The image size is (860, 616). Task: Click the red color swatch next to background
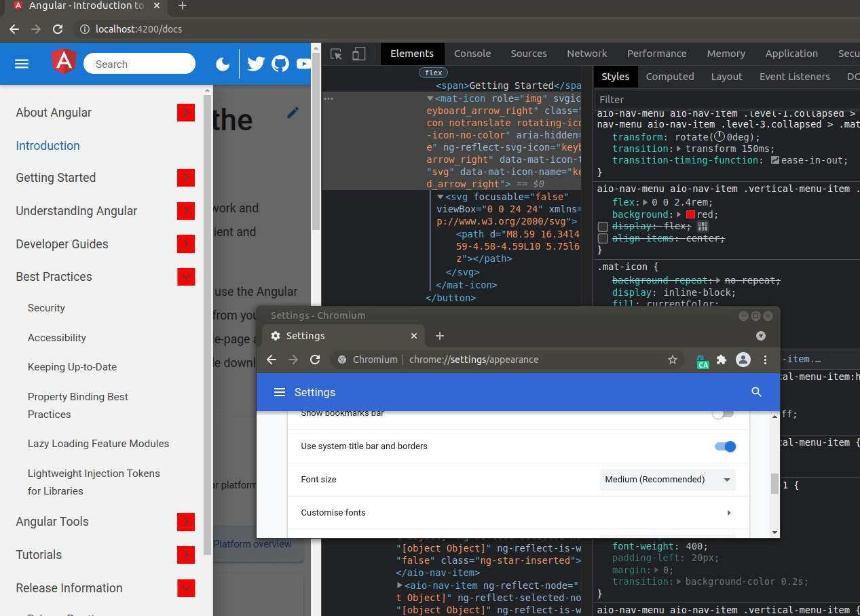coord(690,214)
